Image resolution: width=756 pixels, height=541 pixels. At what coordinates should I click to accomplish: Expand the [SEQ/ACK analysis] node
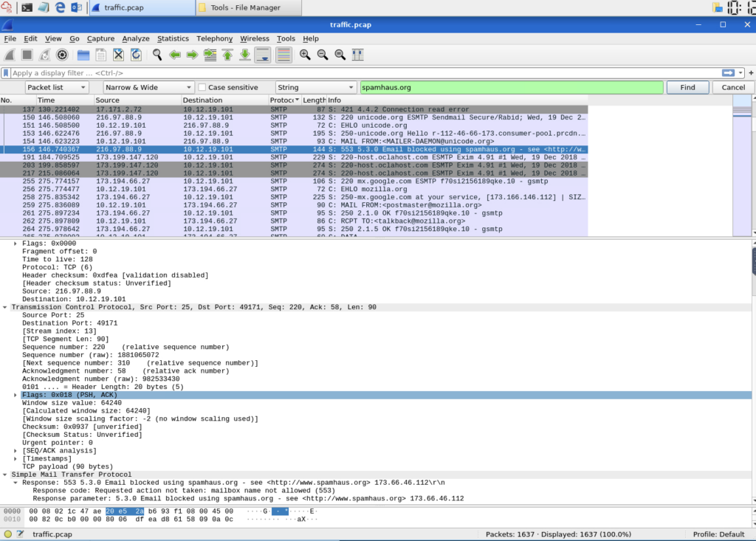pyautogui.click(x=15, y=451)
